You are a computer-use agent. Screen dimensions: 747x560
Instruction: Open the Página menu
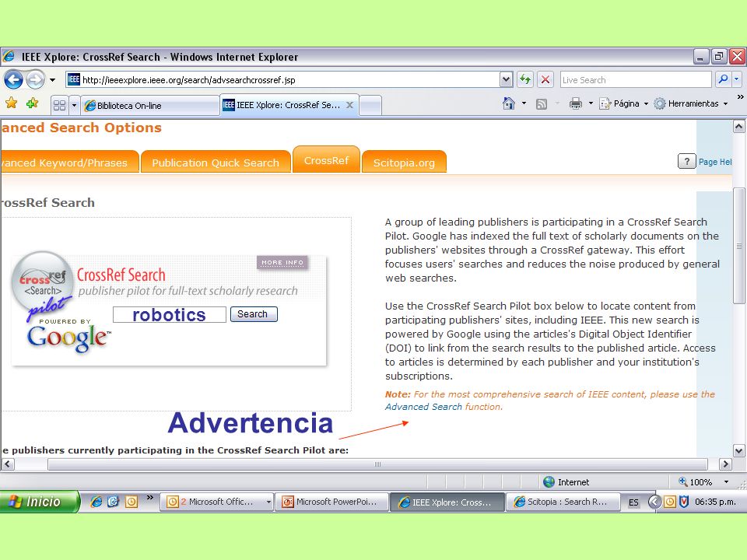pyautogui.click(x=623, y=103)
